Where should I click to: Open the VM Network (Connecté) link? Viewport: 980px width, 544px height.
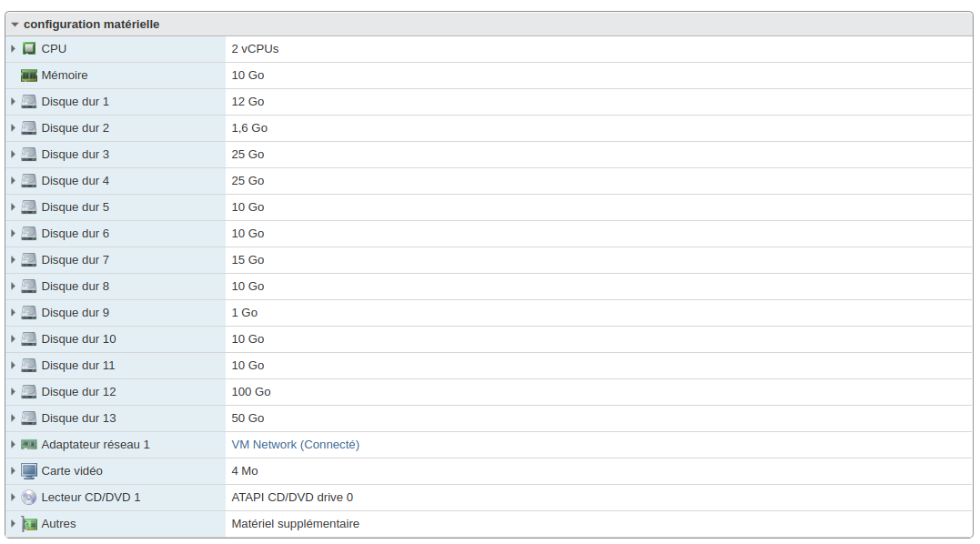[296, 445]
